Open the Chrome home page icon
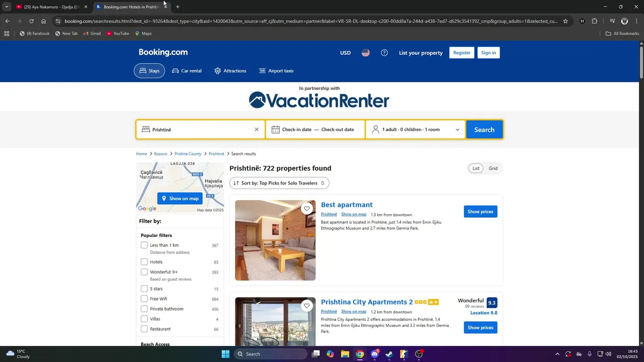 44,21
